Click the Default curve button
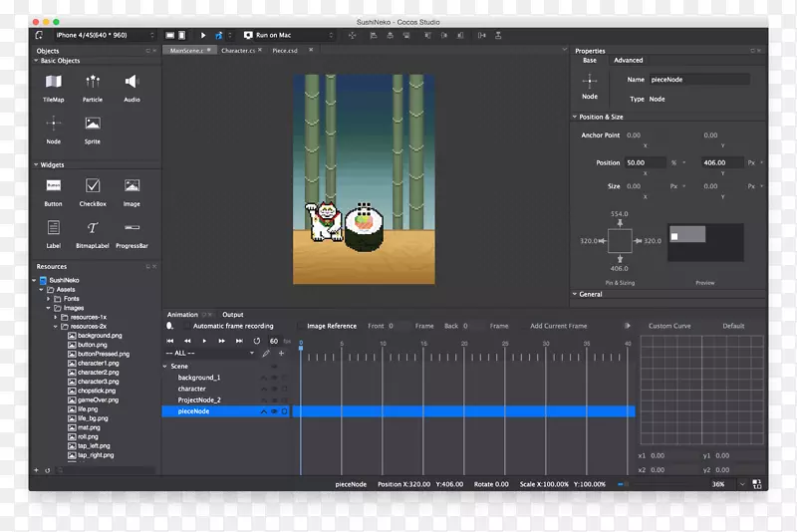The image size is (797, 532). [x=733, y=326]
